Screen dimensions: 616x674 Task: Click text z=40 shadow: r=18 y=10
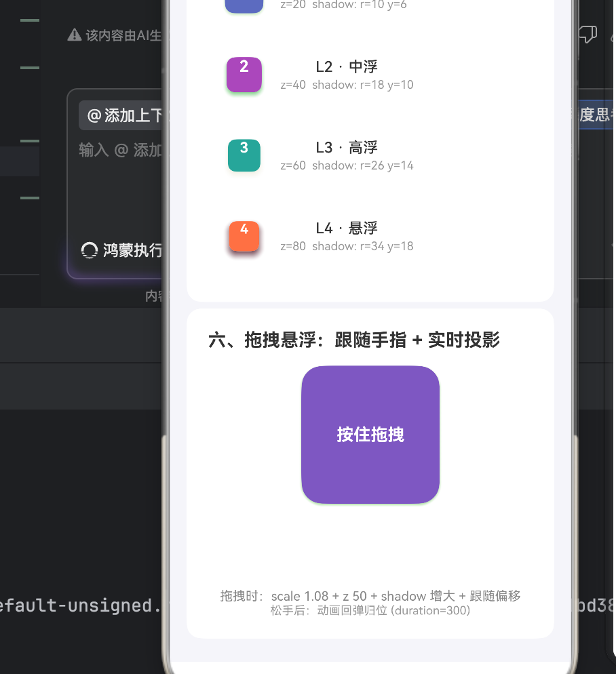(x=347, y=85)
